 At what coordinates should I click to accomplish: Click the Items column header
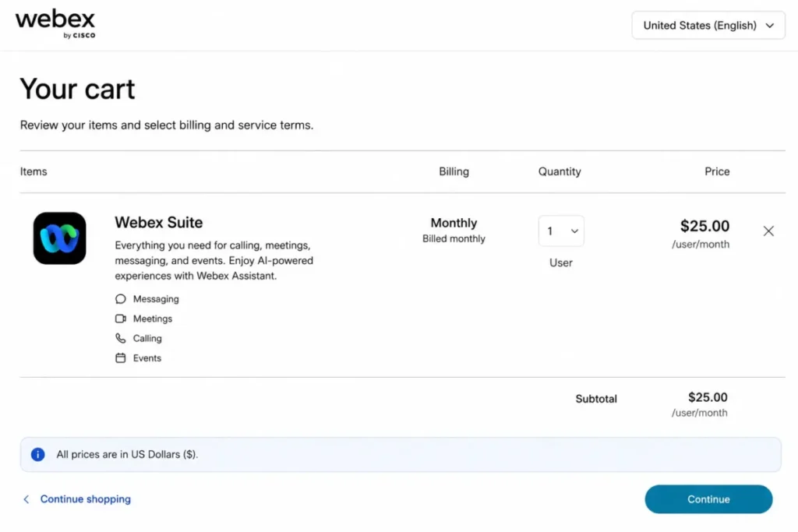point(34,171)
